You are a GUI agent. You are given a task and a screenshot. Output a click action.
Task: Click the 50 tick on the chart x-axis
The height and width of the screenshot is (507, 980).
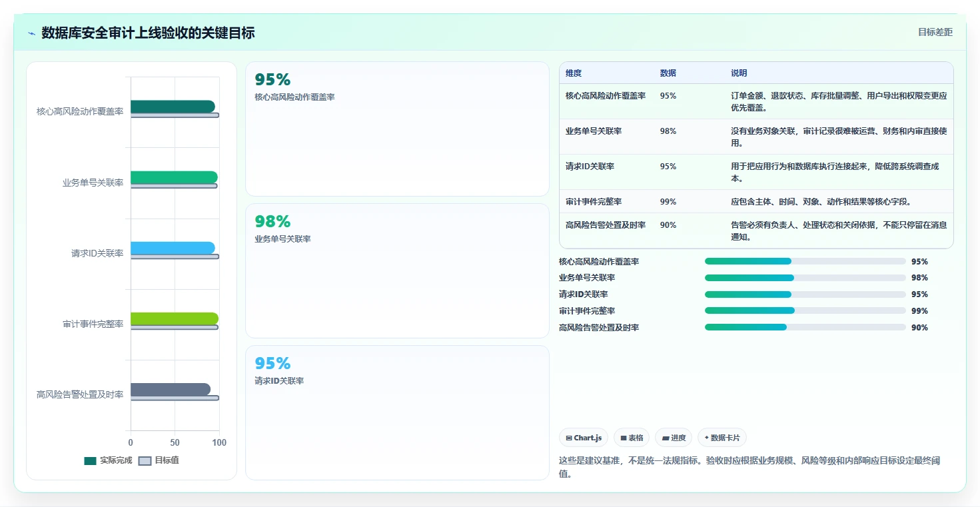pyautogui.click(x=175, y=442)
